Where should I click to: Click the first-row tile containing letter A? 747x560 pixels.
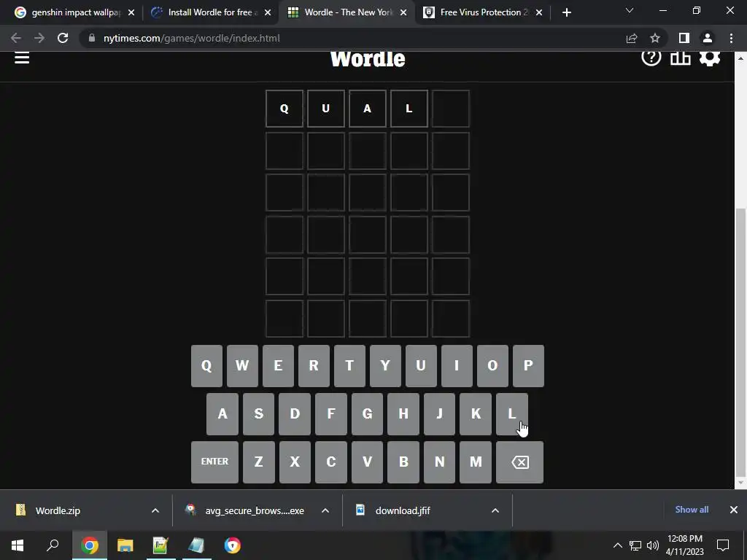(368, 109)
